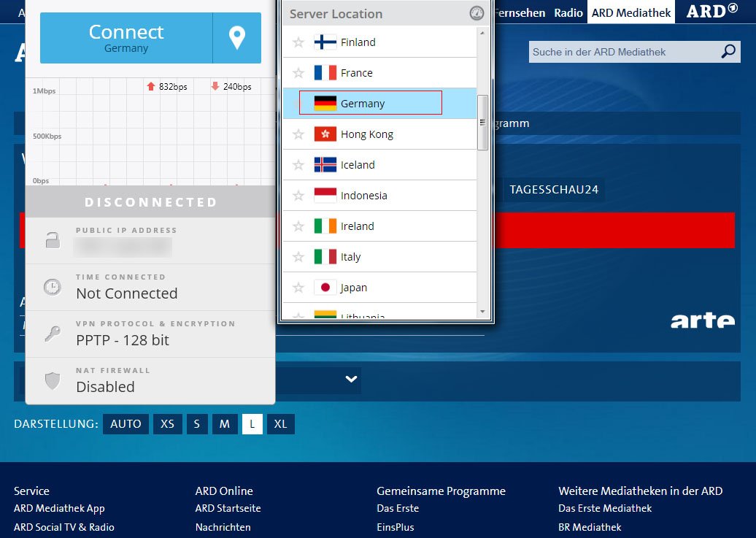Choose the Germany flag server
This screenshot has height=538, width=756.
[x=325, y=103]
